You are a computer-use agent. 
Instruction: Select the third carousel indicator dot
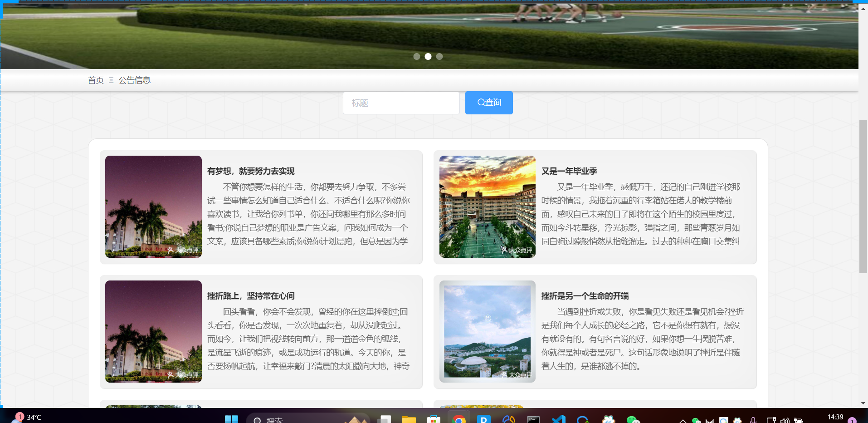pos(439,57)
